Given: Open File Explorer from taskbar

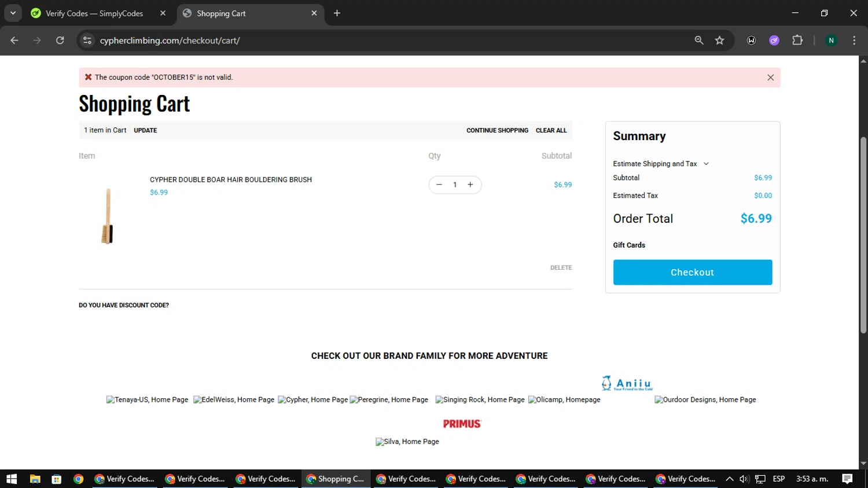Looking at the screenshot, I should coord(35,479).
